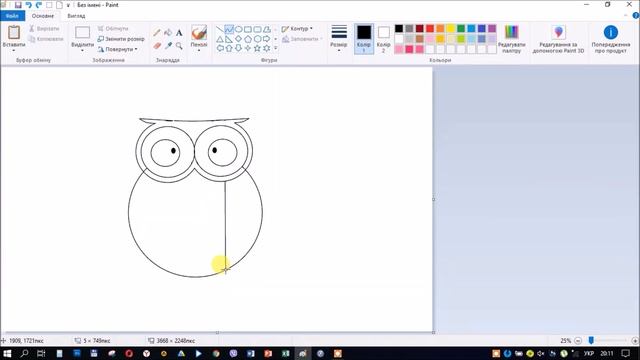Choose the Curve shape
Viewport: 640px width, 360px height.
tap(229, 29)
